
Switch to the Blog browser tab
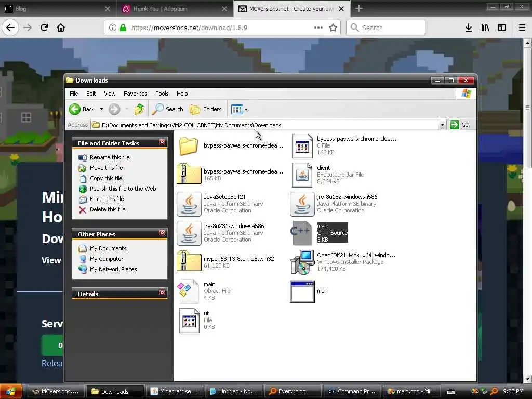click(x=58, y=9)
